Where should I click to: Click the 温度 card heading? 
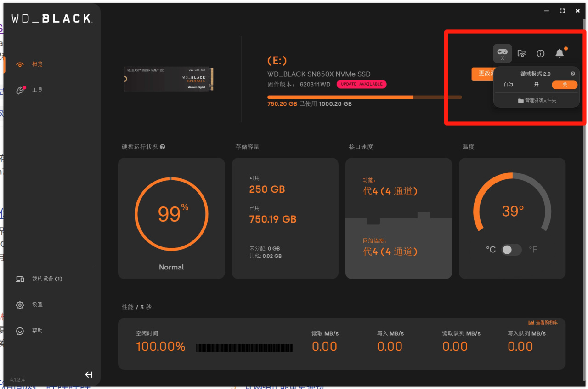468,147
